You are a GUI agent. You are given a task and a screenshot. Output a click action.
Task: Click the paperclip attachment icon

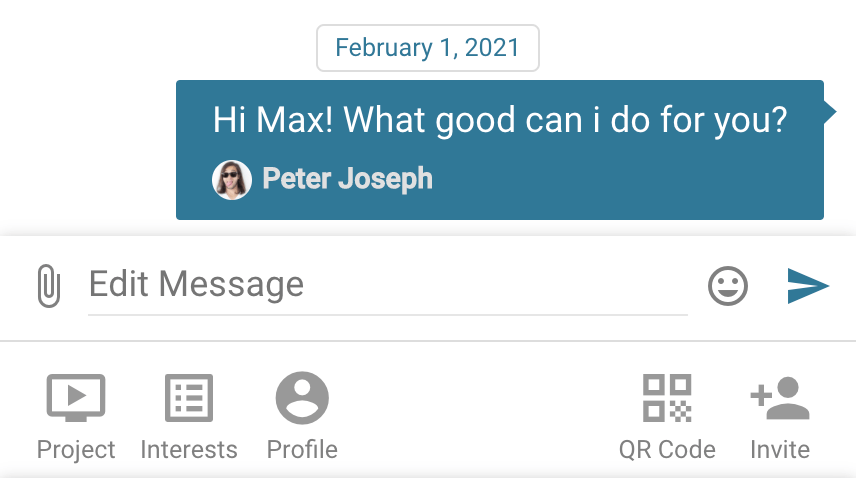click(x=47, y=286)
